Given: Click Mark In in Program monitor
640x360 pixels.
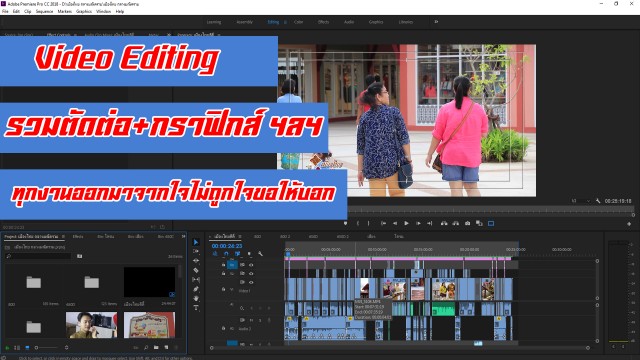Looking at the screenshot, I should (358, 223).
